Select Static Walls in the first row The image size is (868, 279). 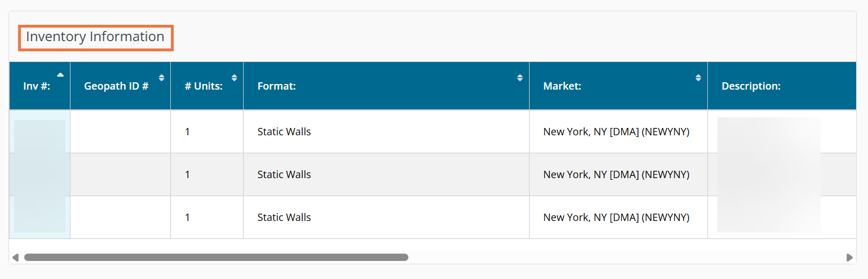tap(284, 132)
